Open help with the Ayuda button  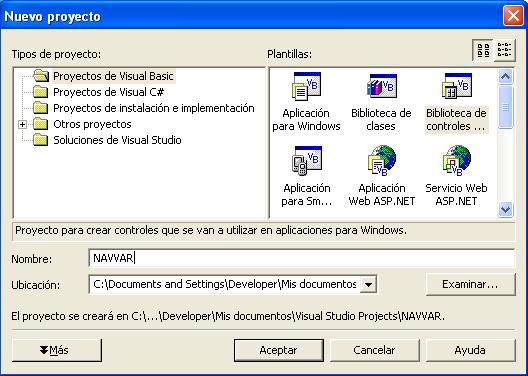tap(470, 350)
